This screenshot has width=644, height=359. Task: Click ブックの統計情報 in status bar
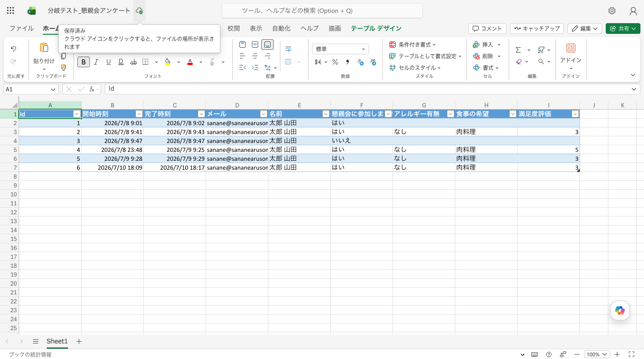point(30,355)
